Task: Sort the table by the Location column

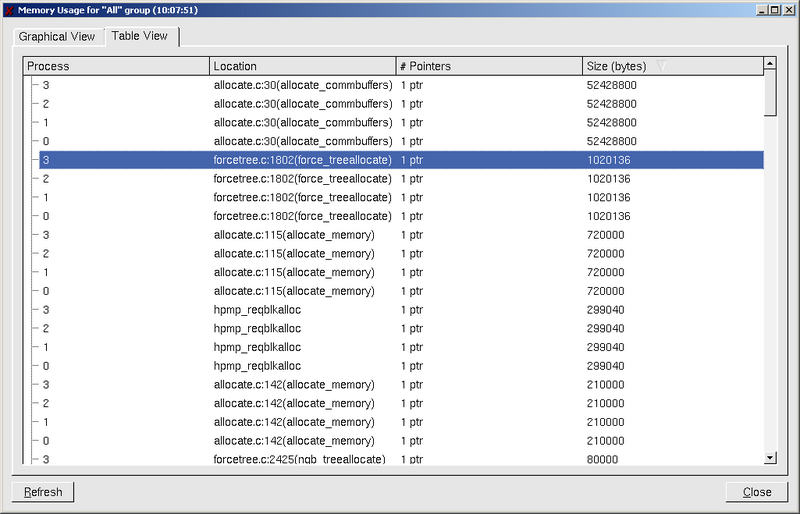Action: pyautogui.click(x=302, y=66)
